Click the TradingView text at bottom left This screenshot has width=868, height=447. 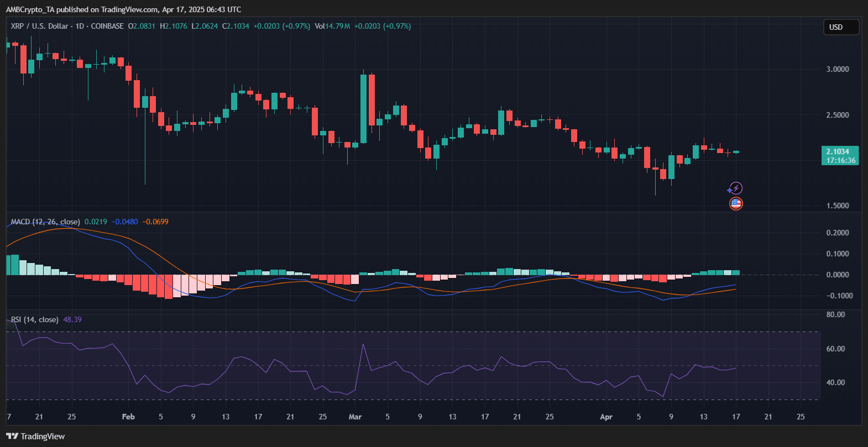pos(43,437)
